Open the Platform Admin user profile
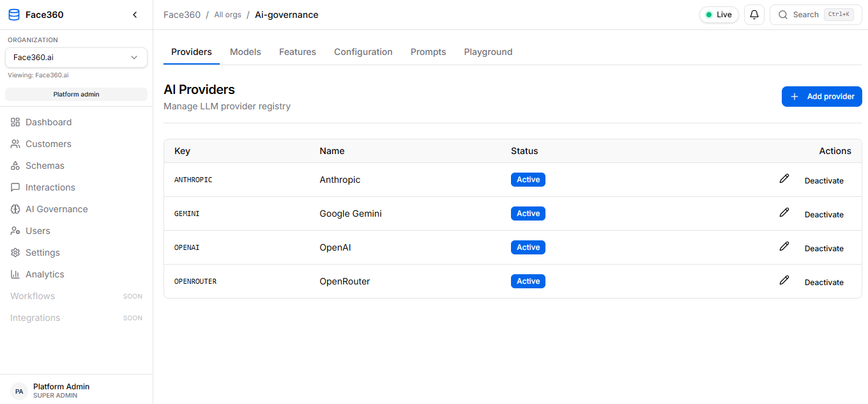868x404 pixels. (76, 391)
